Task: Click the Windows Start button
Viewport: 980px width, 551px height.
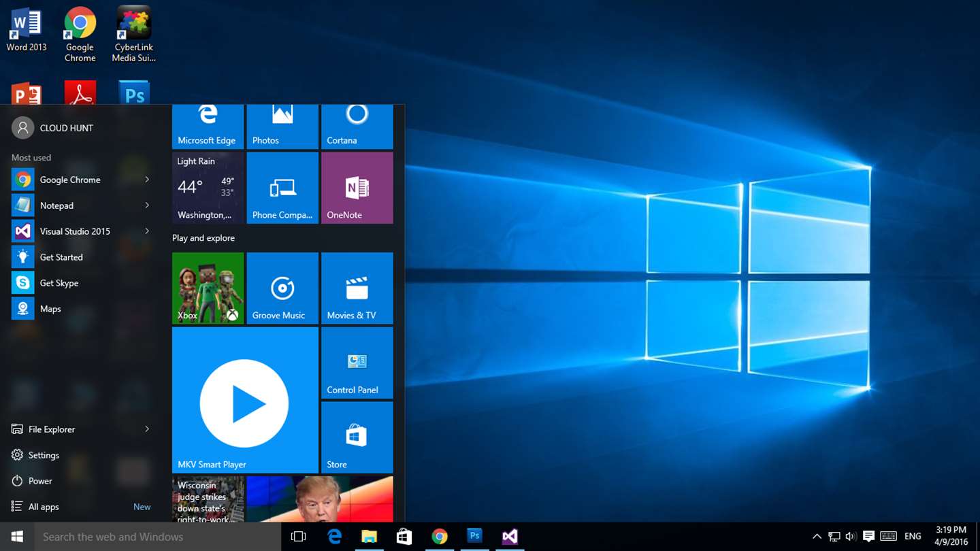Action: pyautogui.click(x=16, y=537)
